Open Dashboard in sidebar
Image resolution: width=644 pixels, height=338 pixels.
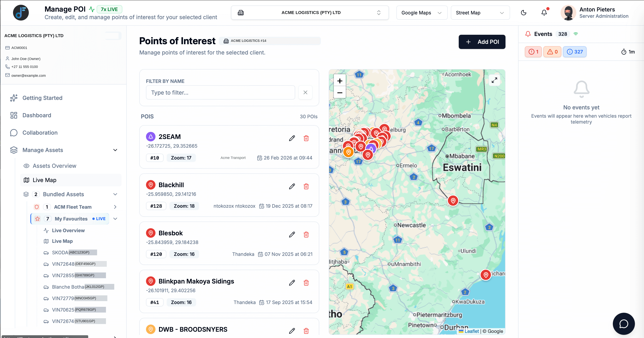tap(37, 115)
